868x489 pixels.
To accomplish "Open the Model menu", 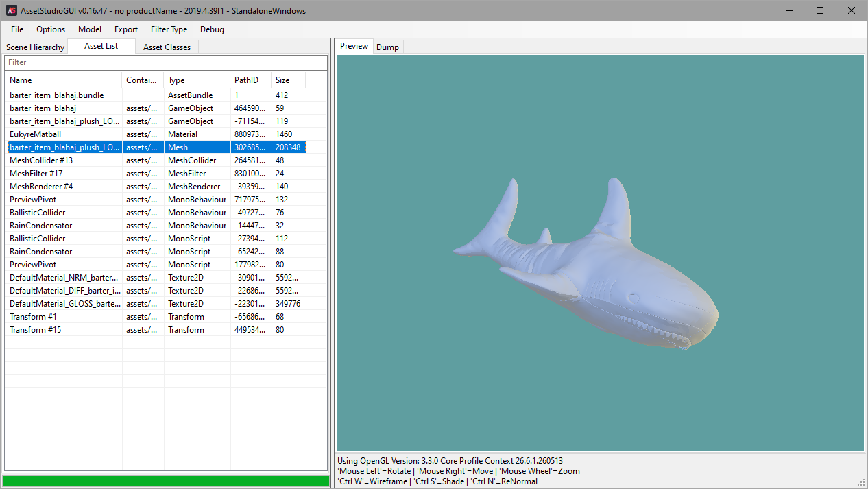I will click(x=90, y=29).
